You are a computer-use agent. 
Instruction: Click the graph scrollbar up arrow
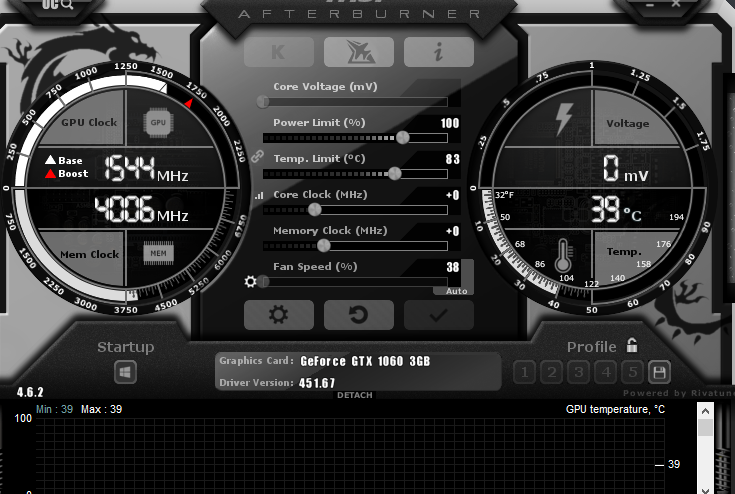pos(706,411)
